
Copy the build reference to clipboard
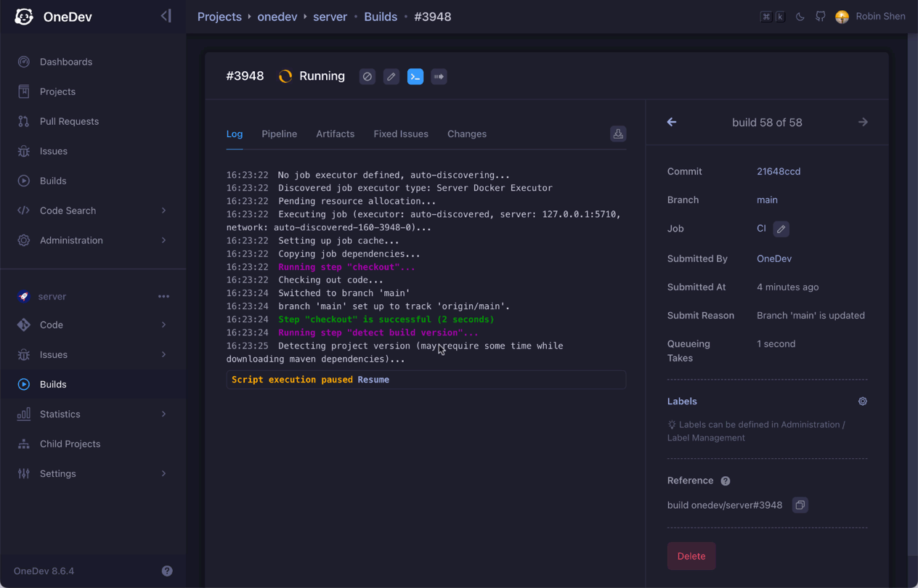[800, 505]
